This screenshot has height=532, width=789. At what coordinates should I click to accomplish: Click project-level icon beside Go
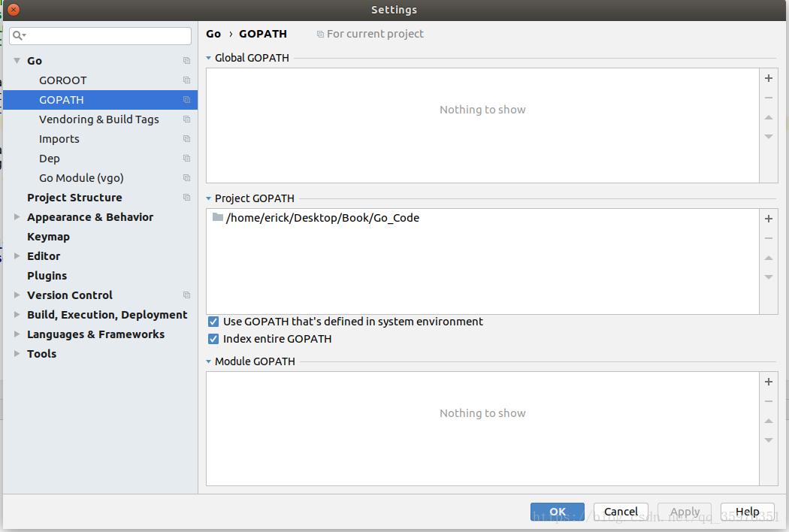pos(186,60)
